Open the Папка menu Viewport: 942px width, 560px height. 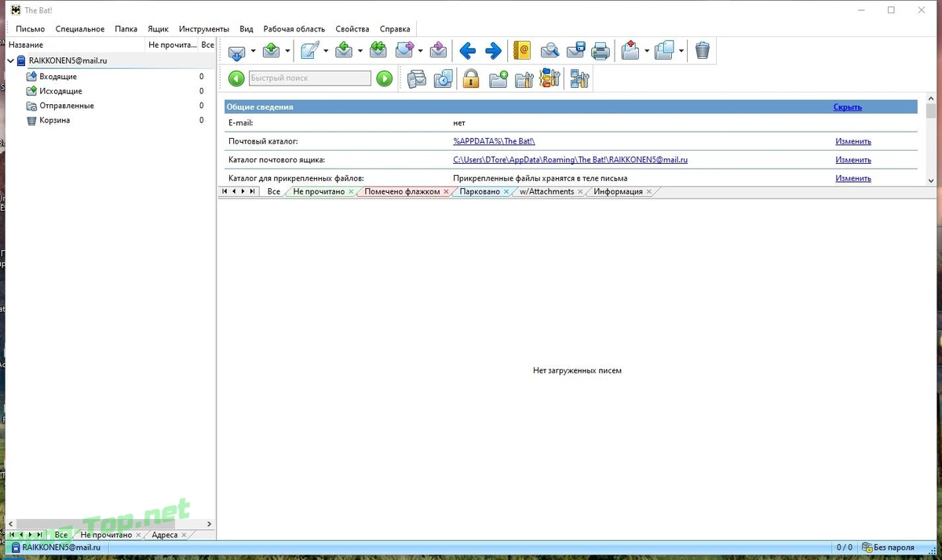(x=126, y=29)
